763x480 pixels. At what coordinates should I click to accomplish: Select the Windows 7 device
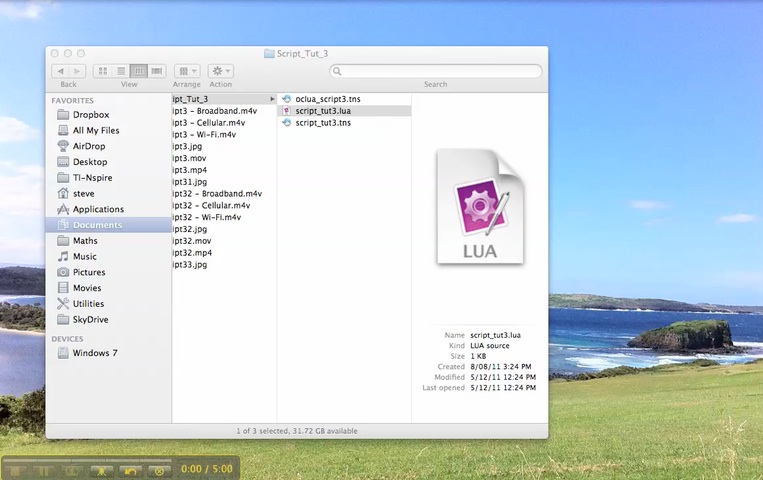tap(95, 353)
